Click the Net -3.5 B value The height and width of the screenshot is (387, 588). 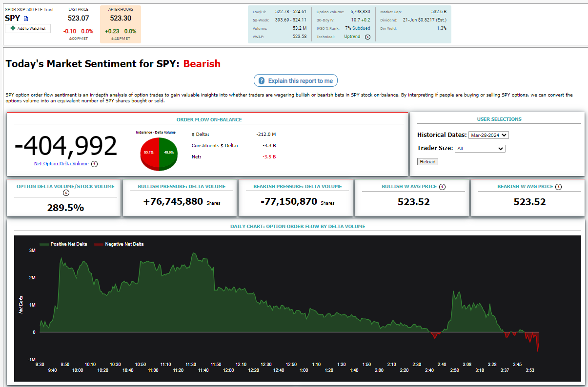click(x=269, y=157)
